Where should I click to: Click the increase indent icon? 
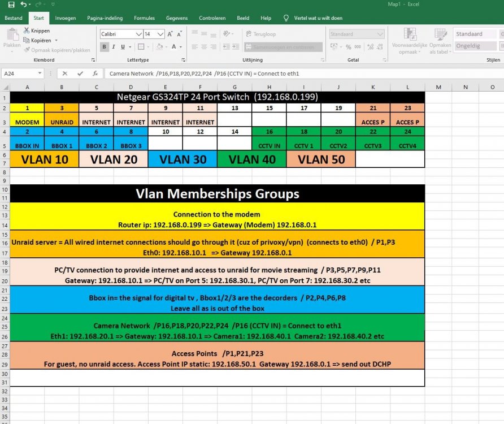point(236,47)
